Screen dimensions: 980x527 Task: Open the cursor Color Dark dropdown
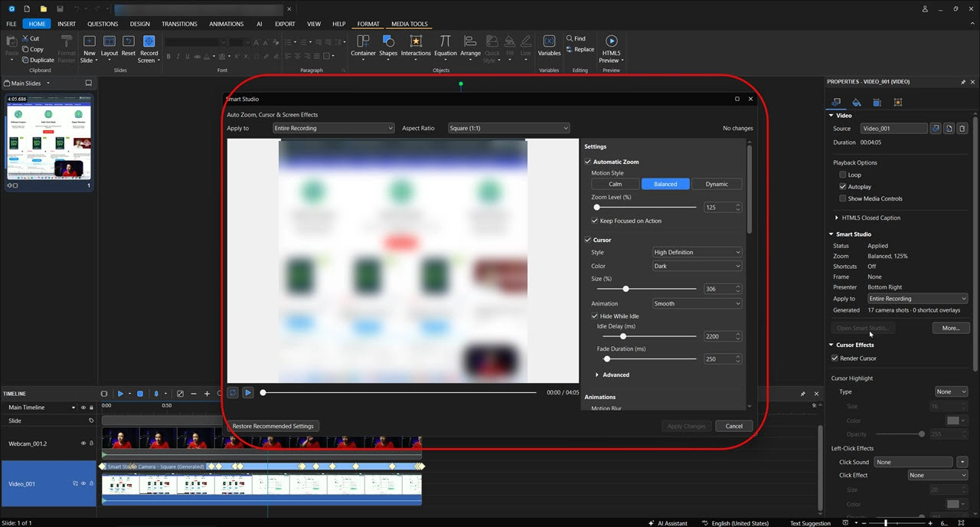coord(697,266)
